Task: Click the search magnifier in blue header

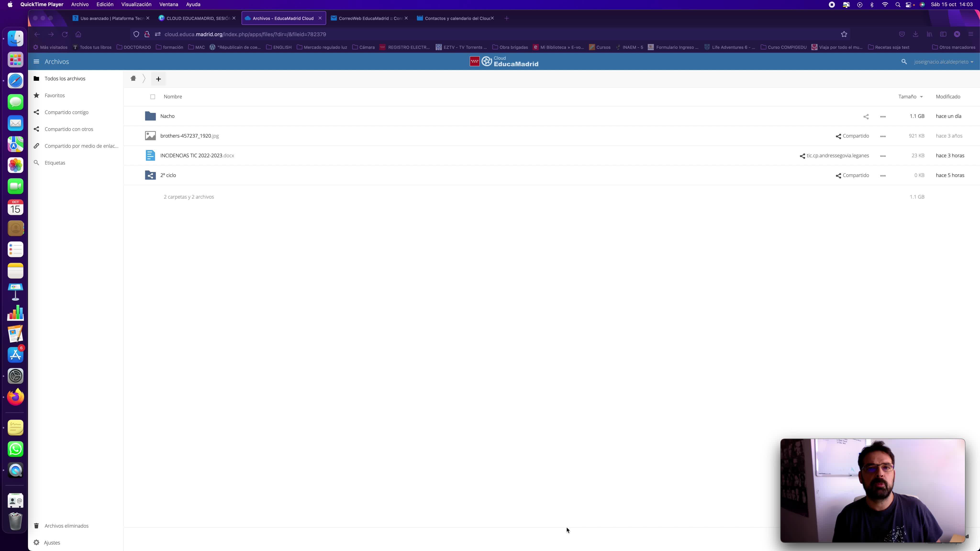Action: coord(904,62)
